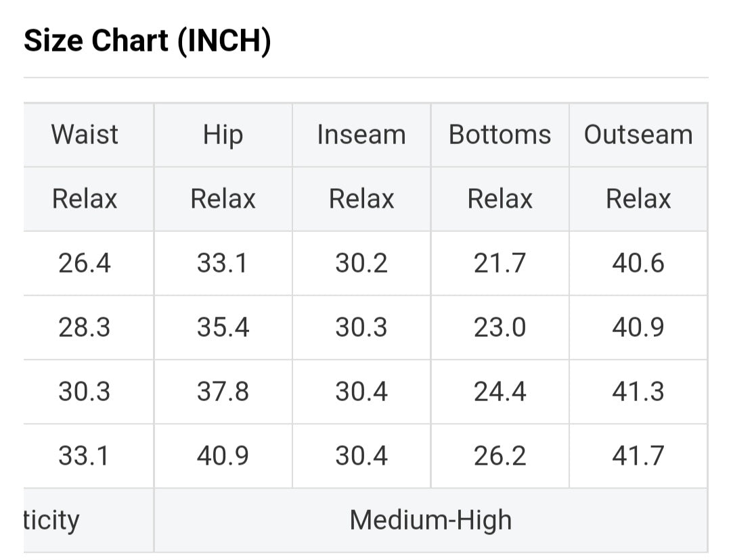Click the Size Chart (INCH) heading

[x=148, y=42]
